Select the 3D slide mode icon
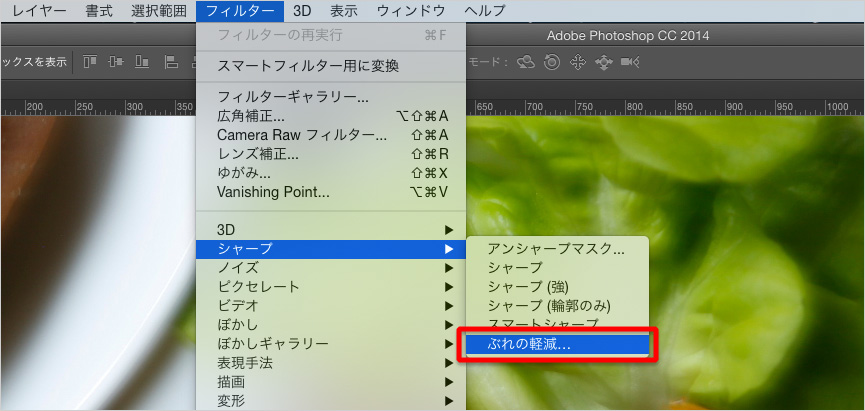This screenshot has width=865, height=411. pyautogui.click(x=604, y=62)
